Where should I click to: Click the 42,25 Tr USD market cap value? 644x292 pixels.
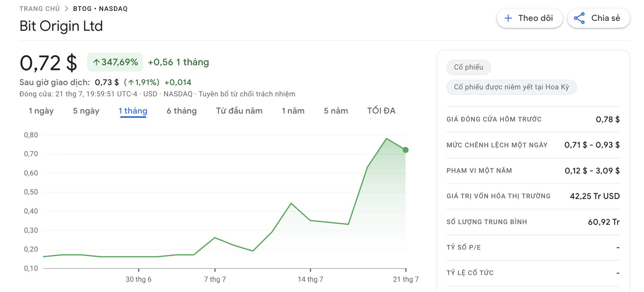click(x=595, y=196)
